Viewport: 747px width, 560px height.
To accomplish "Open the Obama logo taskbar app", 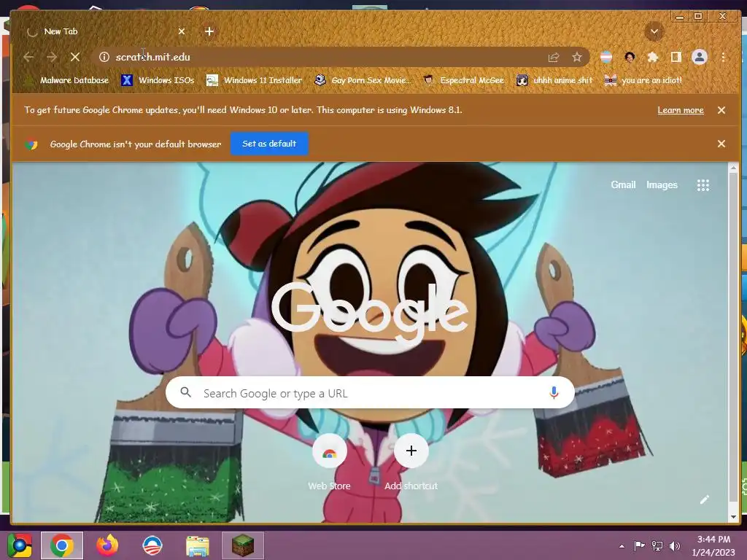I will tap(152, 545).
